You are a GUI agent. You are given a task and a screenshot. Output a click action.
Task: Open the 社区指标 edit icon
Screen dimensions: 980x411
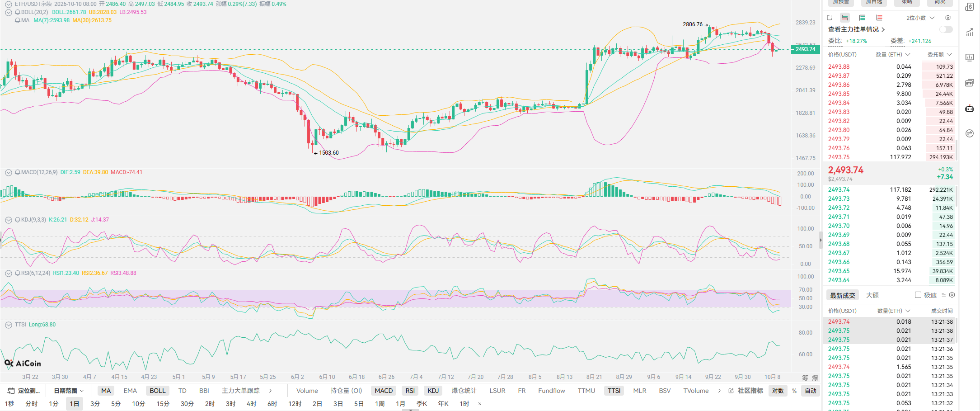pos(731,391)
